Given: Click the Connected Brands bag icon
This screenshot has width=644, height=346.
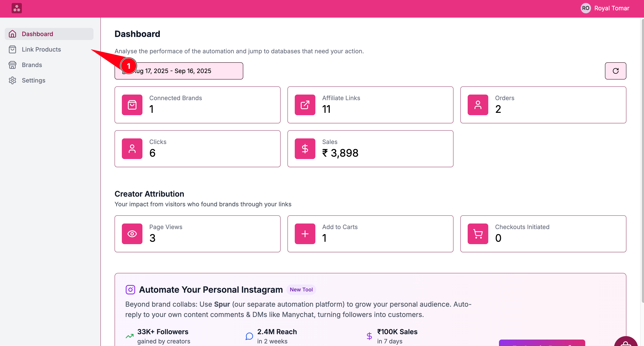Looking at the screenshot, I should (x=132, y=105).
